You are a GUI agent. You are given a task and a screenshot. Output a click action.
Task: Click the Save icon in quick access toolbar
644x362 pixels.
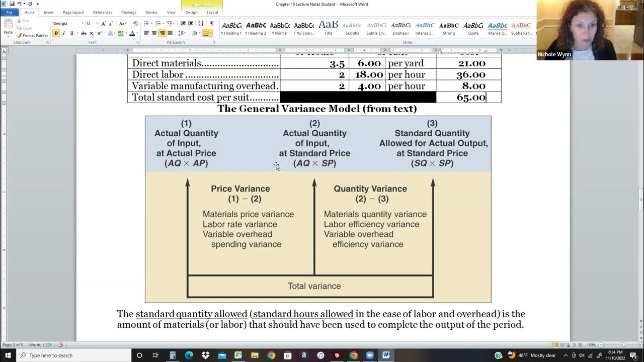coord(12,4)
